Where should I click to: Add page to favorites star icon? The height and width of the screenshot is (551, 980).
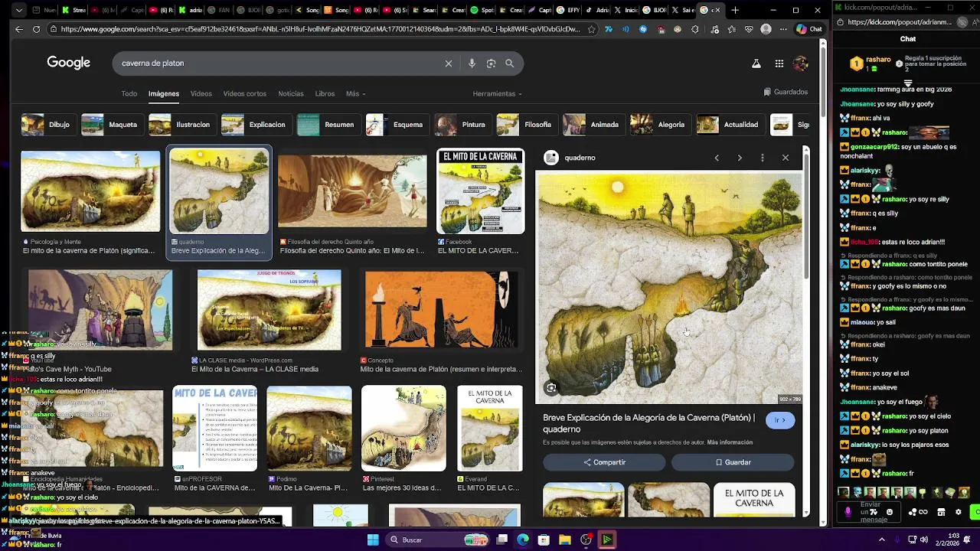[x=592, y=29]
